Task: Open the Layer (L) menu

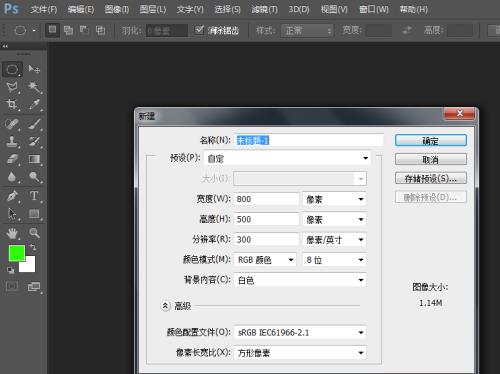Action: point(153,9)
